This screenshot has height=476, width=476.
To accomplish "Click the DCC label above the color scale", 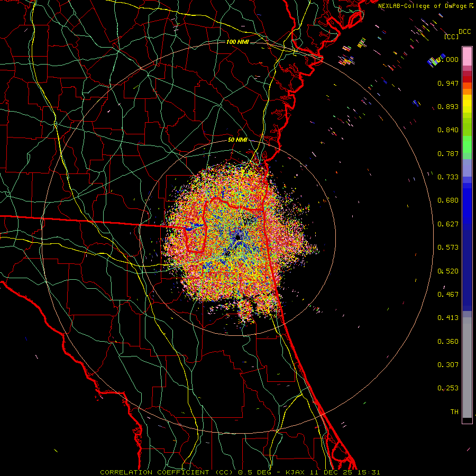I will pos(464,31).
